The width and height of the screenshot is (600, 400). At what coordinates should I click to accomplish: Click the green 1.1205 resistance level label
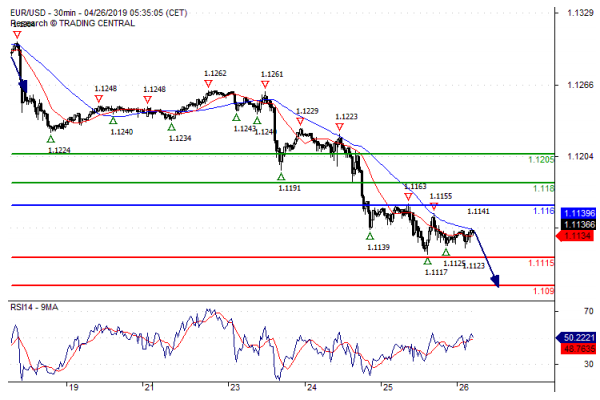pos(541,160)
